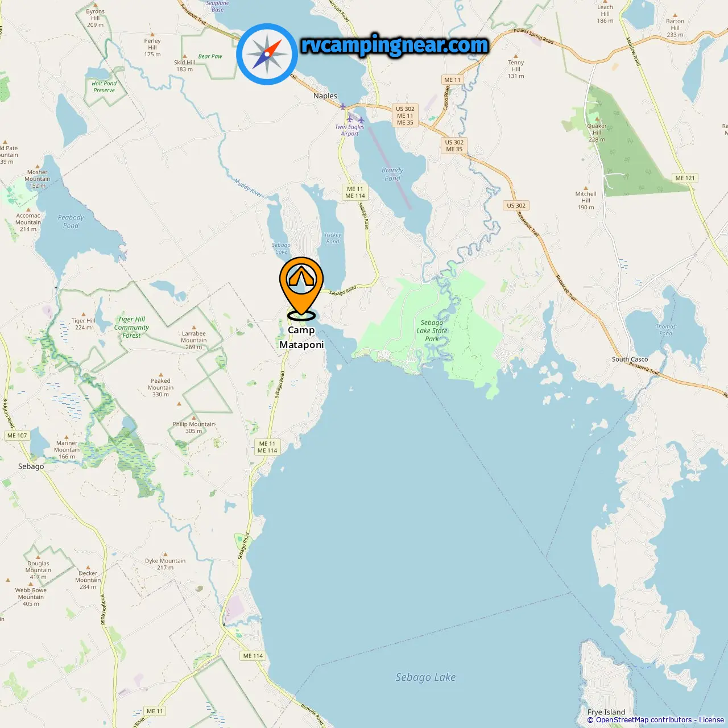Click the Tiger Hill Community Forest label
Viewport: 728px width, 728px height.
131,327
